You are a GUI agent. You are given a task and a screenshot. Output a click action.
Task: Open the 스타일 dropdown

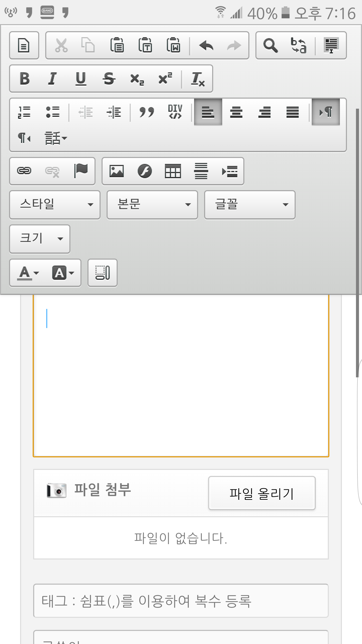tap(55, 205)
